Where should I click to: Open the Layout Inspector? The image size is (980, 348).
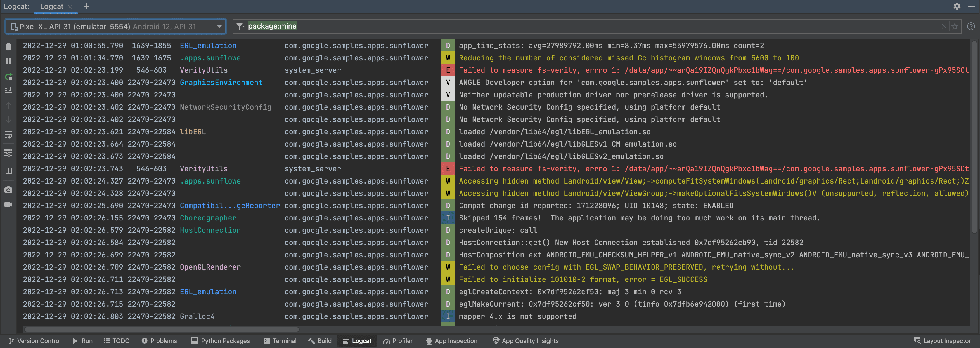pyautogui.click(x=942, y=341)
